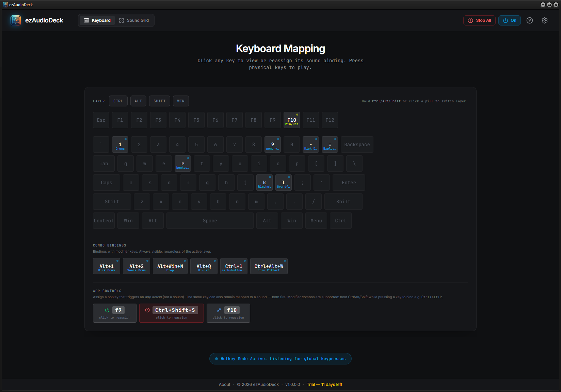Screen dimensions: 561x392
Task: Click the 1 key bound to Drums
Action: [x=120, y=145]
